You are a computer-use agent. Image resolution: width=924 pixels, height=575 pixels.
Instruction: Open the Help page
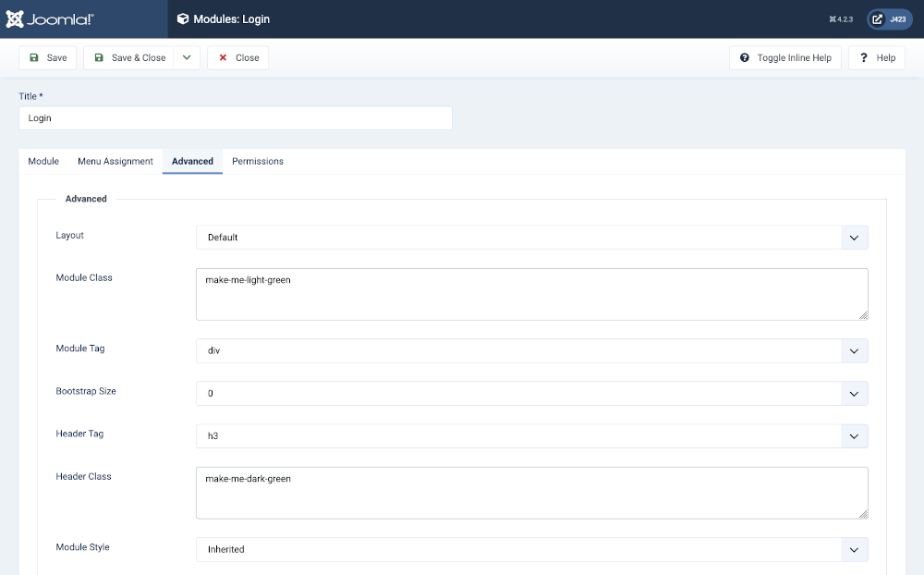click(876, 57)
